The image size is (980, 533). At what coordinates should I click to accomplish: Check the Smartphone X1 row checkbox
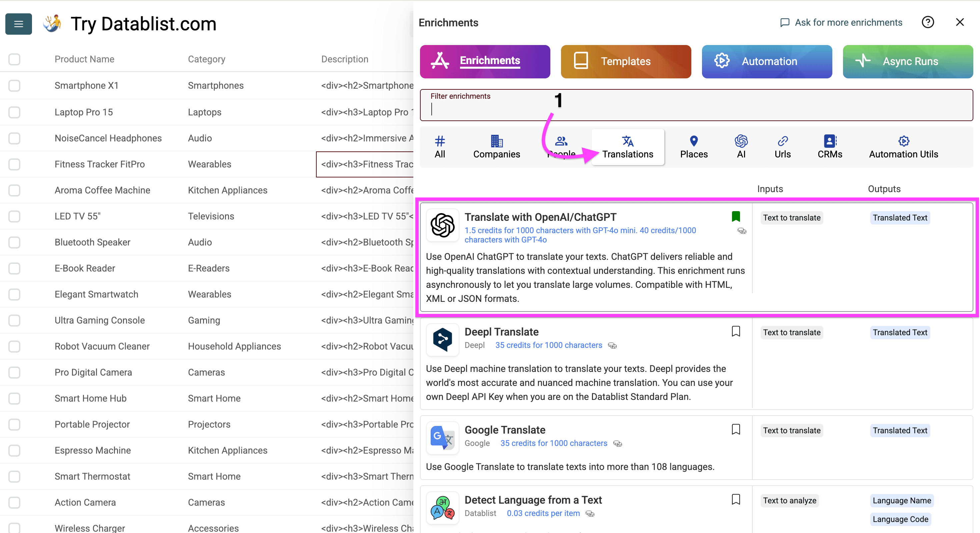(x=14, y=86)
